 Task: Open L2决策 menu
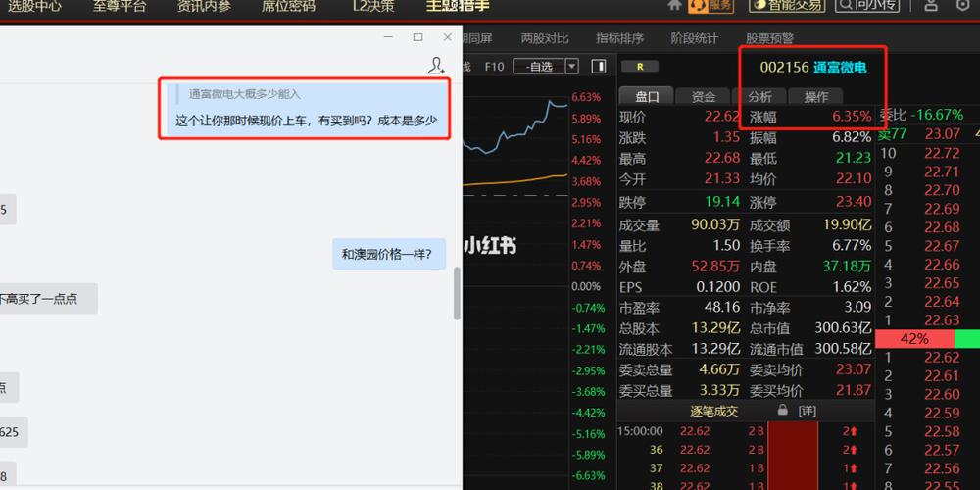coord(373,6)
